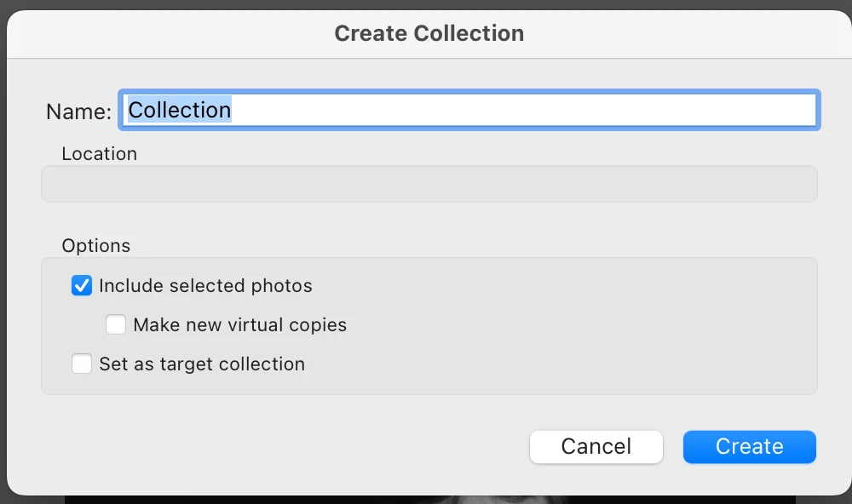Image resolution: width=852 pixels, height=504 pixels.
Task: Cancel the Create Collection dialog
Action: click(596, 447)
